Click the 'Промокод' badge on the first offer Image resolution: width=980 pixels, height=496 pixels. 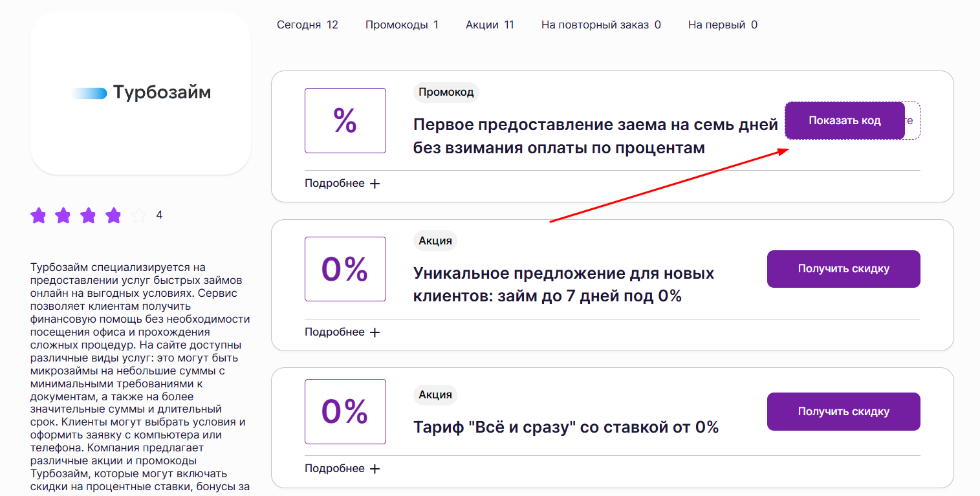coord(446,92)
